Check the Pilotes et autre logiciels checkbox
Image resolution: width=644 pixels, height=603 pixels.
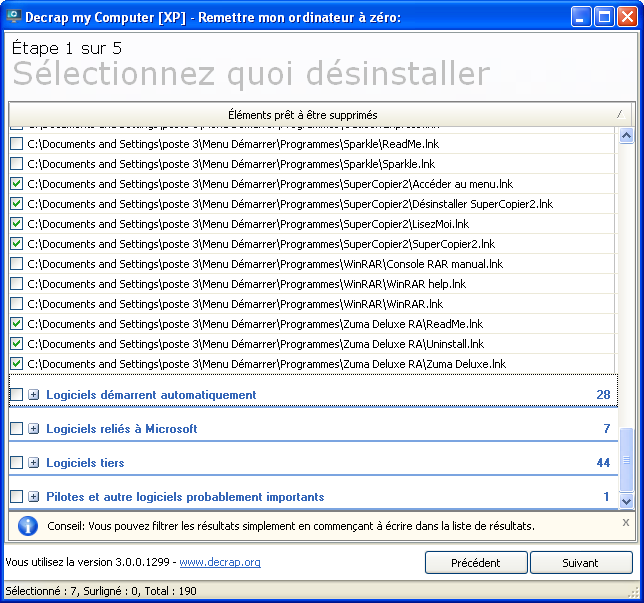click(16, 497)
